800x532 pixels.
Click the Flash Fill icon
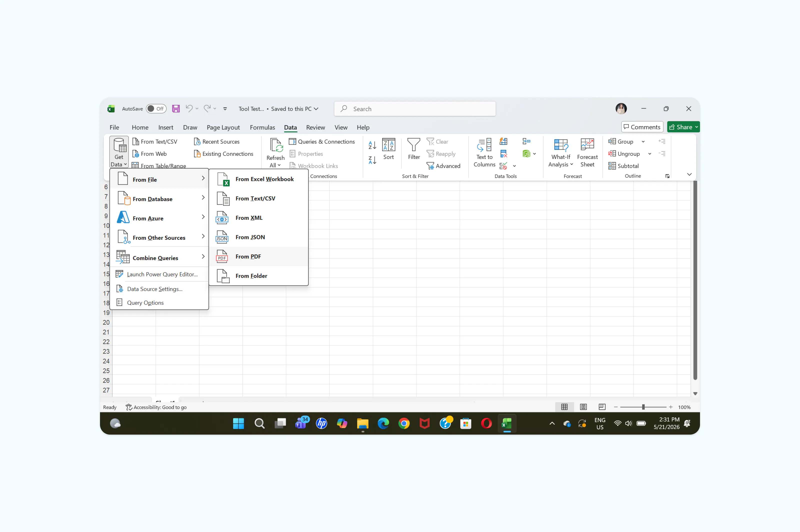point(503,141)
